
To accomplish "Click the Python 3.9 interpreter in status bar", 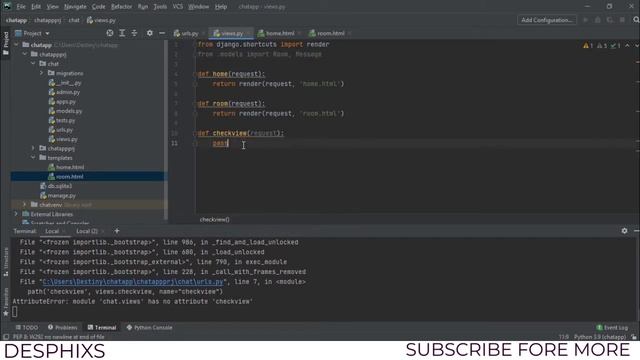I will click(600, 337).
